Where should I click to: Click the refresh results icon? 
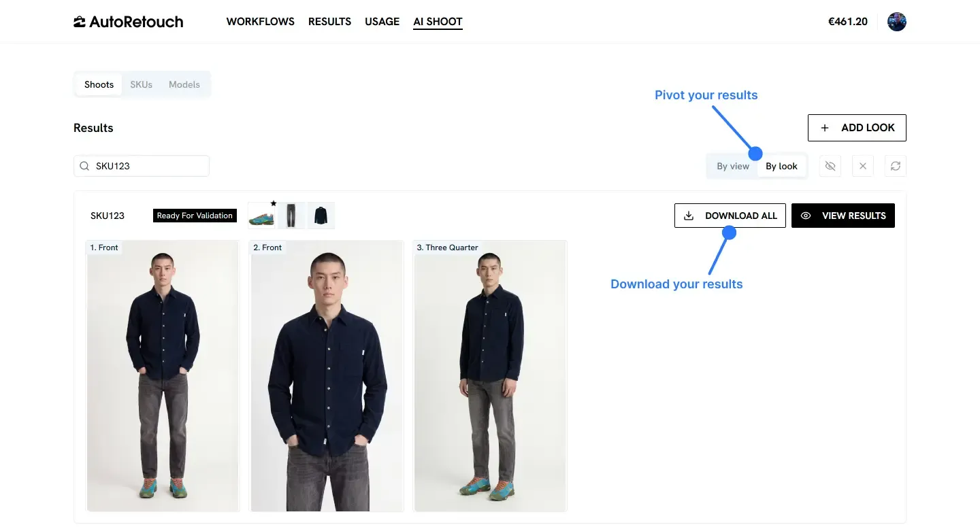pyautogui.click(x=895, y=166)
